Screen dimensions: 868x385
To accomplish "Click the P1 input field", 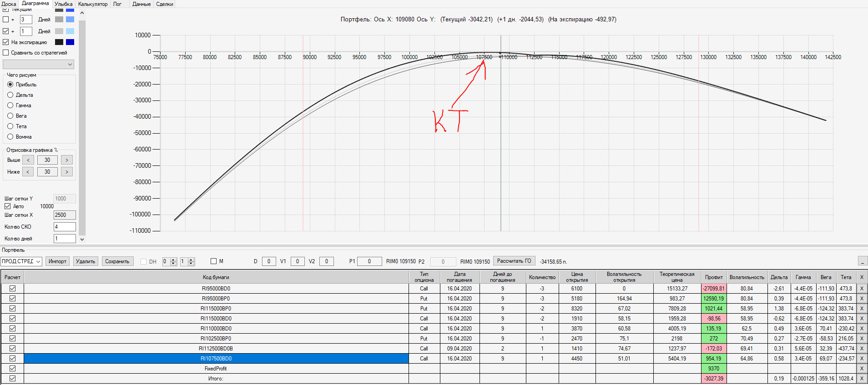I will (369, 261).
